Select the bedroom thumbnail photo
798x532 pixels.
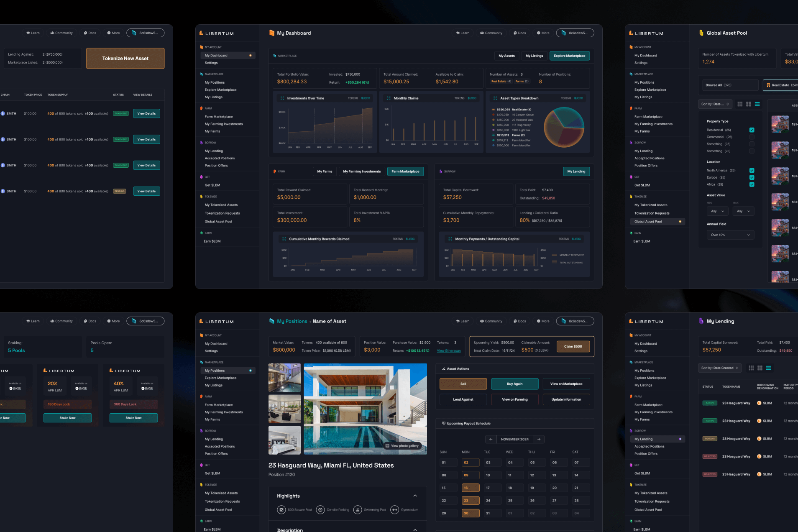284,440
